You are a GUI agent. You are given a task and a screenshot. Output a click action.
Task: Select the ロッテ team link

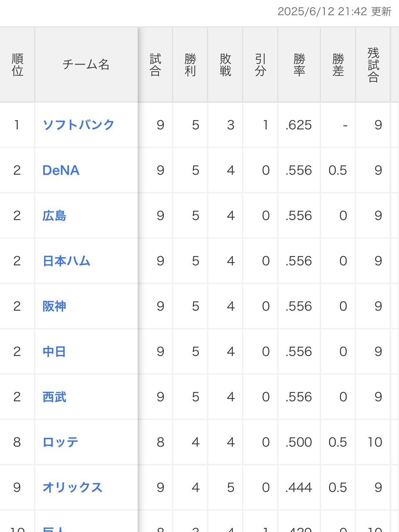[60, 442]
